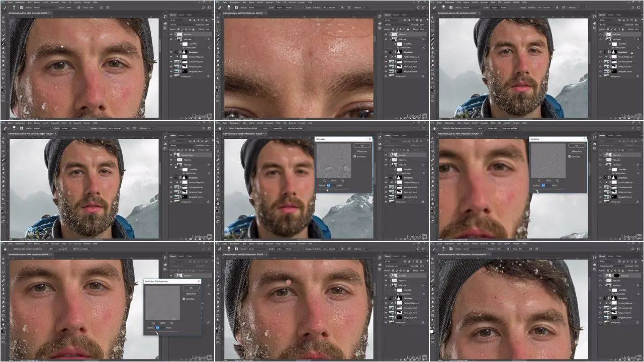Click OK in Hochpass dialog over nose close-up
The width and height of the screenshot is (644, 362).
(x=577, y=145)
